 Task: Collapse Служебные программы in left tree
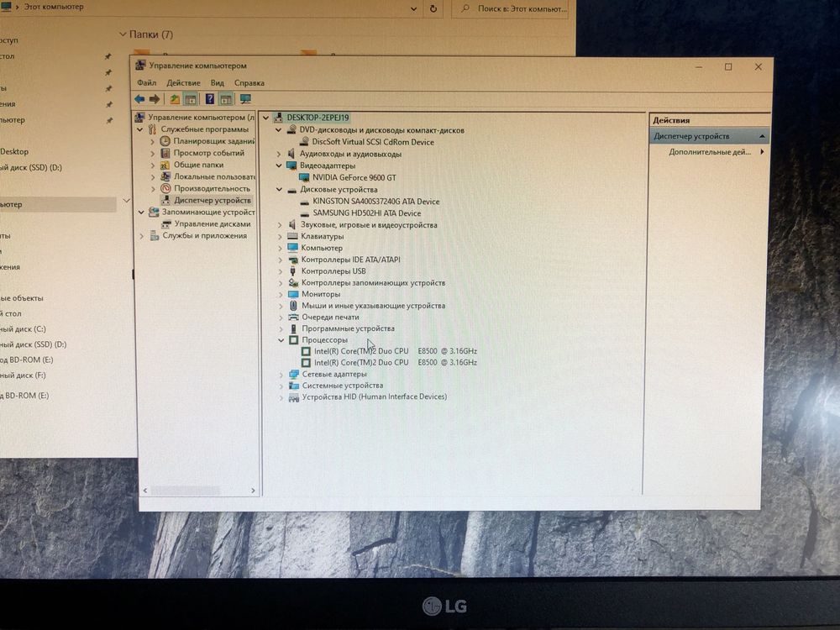(139, 129)
